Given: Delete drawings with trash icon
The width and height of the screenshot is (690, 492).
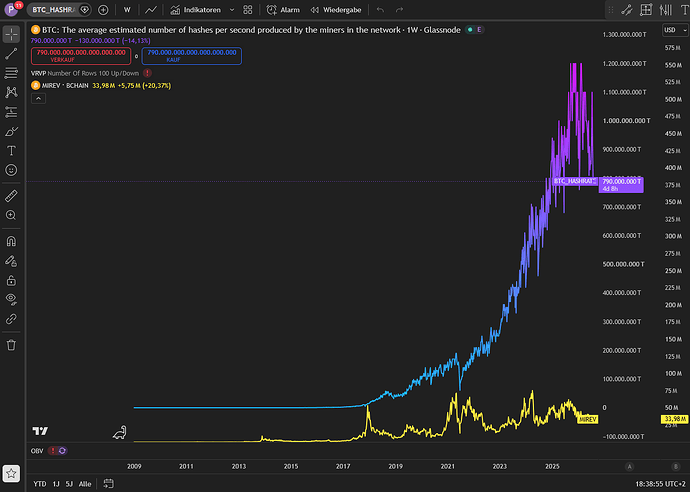Looking at the screenshot, I should [11, 345].
